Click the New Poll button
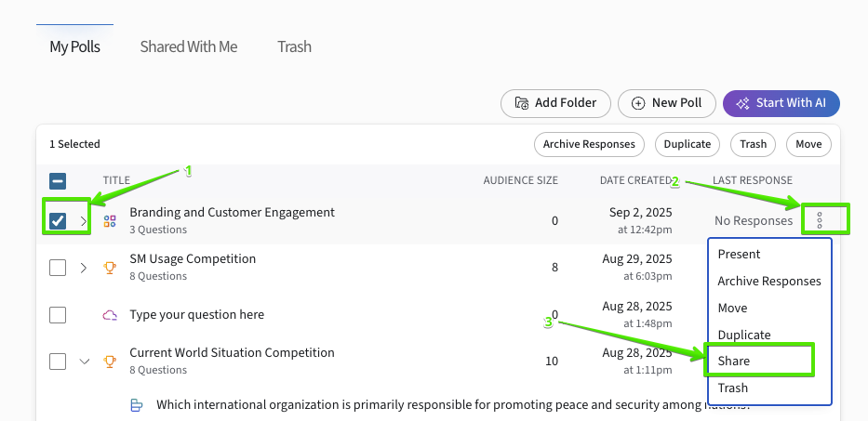 pyautogui.click(x=668, y=103)
